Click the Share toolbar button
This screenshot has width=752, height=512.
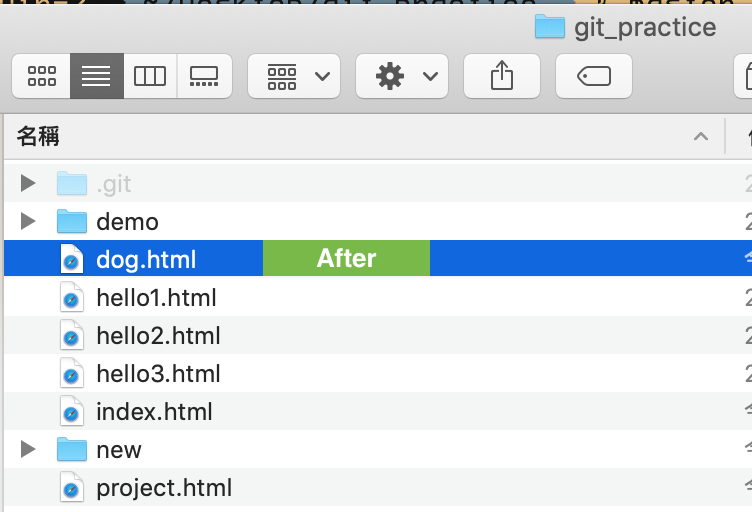click(502, 76)
